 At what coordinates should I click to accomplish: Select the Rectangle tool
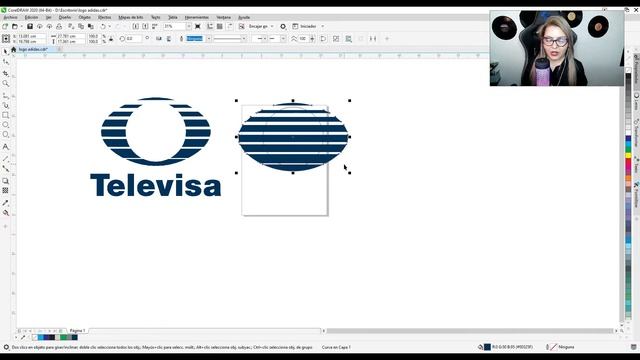pos(6,115)
